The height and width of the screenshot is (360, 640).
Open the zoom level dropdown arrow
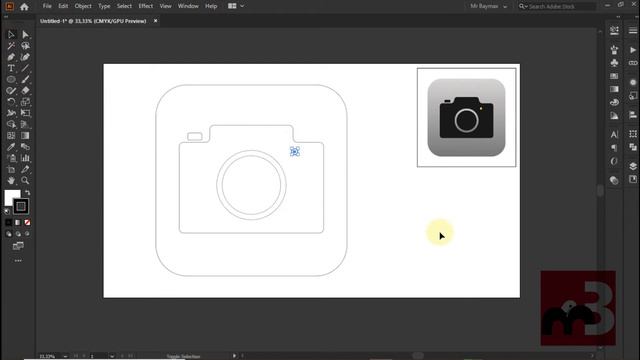(65, 356)
